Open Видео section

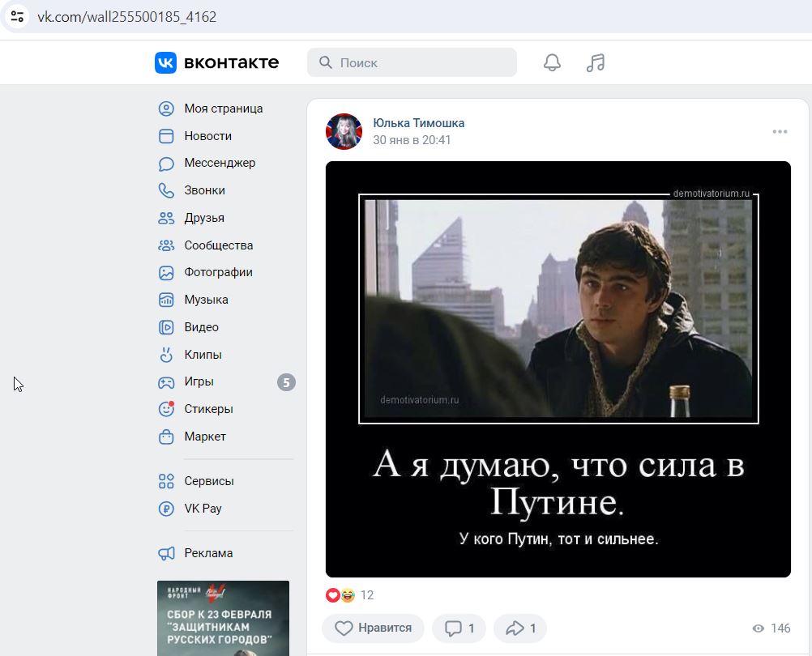tap(202, 327)
